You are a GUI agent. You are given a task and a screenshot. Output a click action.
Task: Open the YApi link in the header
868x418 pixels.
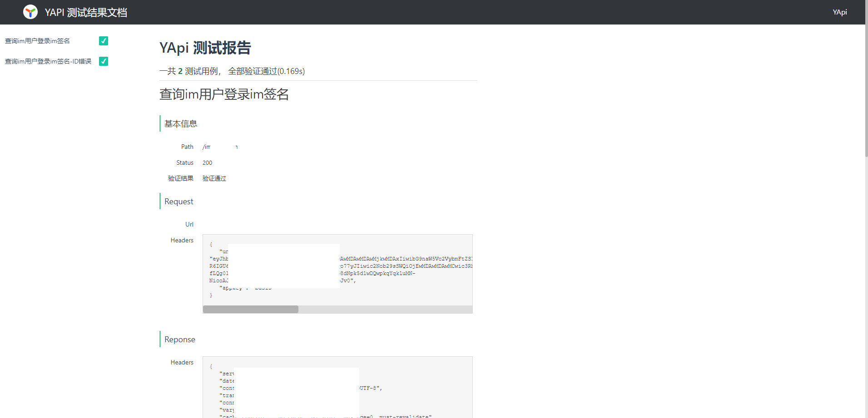[x=839, y=12]
